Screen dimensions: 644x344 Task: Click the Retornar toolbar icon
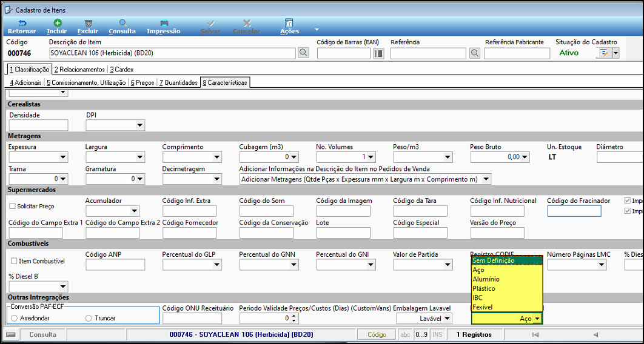coord(22,24)
